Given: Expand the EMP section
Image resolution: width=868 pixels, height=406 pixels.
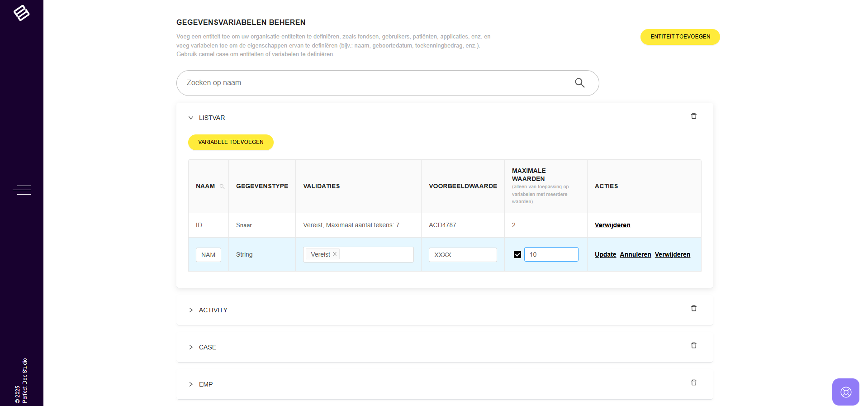Looking at the screenshot, I should pos(191,384).
